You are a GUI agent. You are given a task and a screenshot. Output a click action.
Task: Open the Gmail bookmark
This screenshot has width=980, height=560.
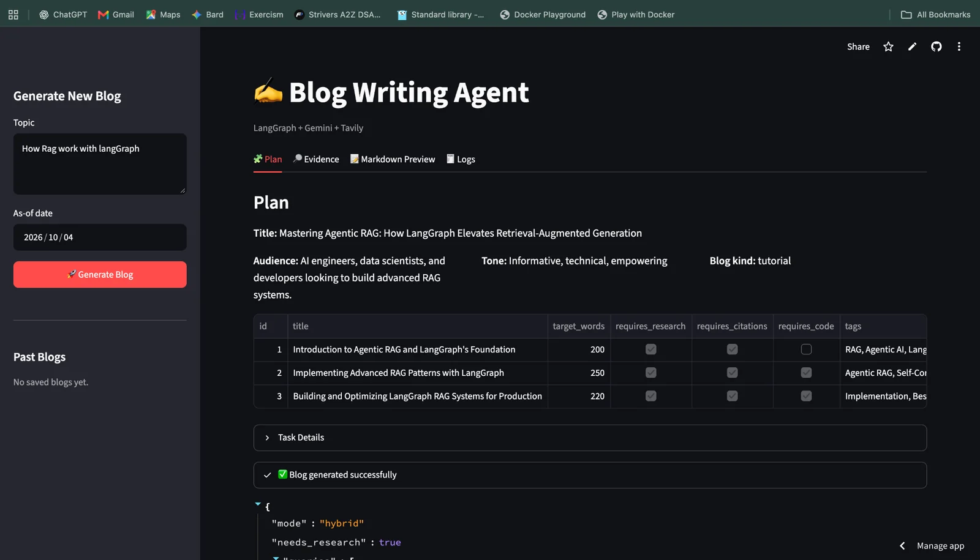(x=116, y=15)
